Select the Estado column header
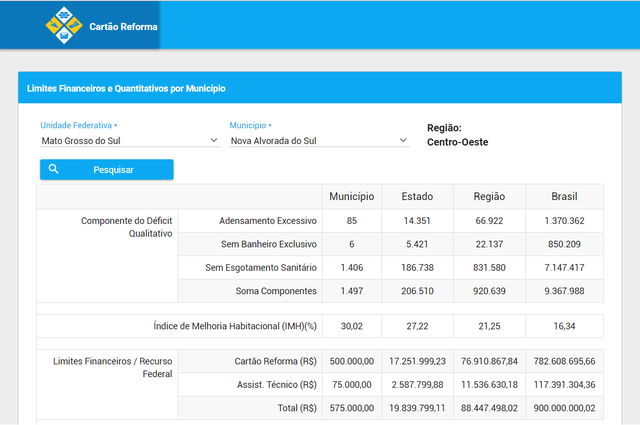The width and height of the screenshot is (640, 425). coord(417,197)
